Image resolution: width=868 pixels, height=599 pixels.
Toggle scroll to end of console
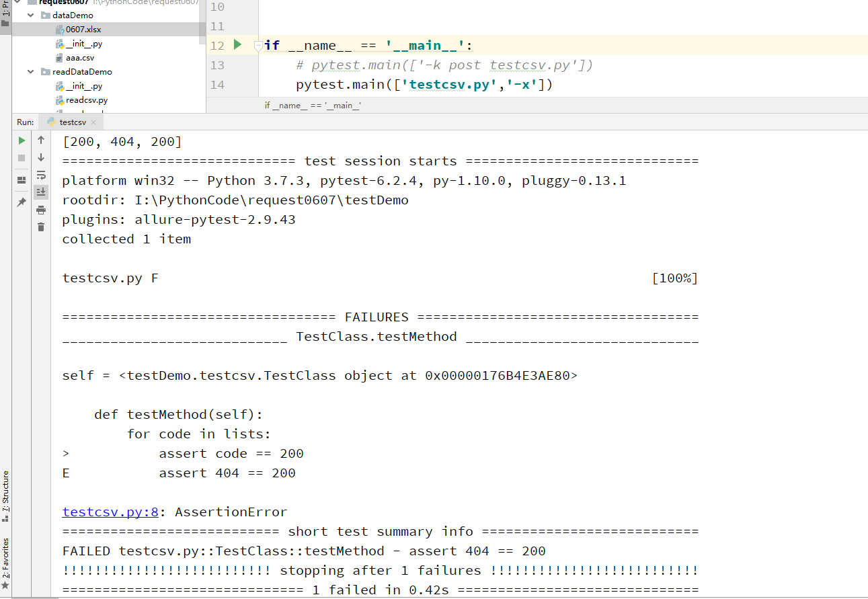click(41, 192)
